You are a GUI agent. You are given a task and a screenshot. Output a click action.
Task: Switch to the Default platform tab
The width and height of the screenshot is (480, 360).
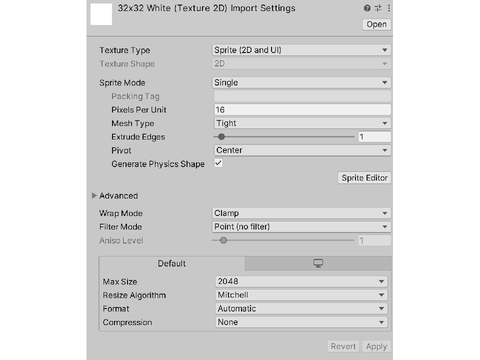172,263
